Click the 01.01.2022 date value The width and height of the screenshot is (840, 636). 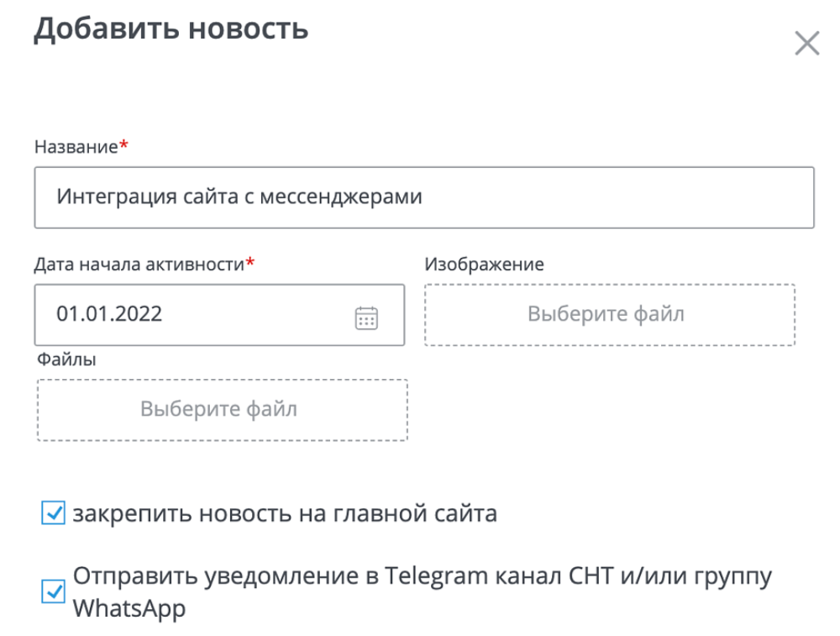109,315
